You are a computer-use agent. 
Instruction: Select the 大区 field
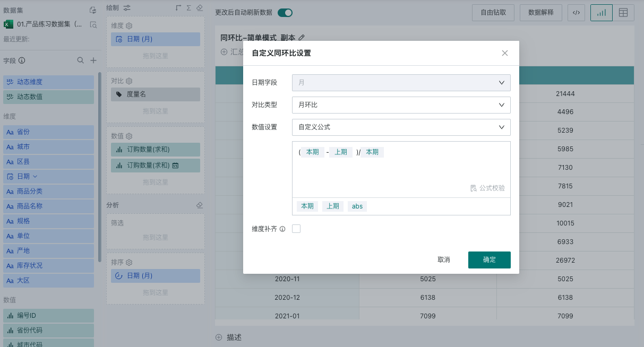pyautogui.click(x=48, y=281)
